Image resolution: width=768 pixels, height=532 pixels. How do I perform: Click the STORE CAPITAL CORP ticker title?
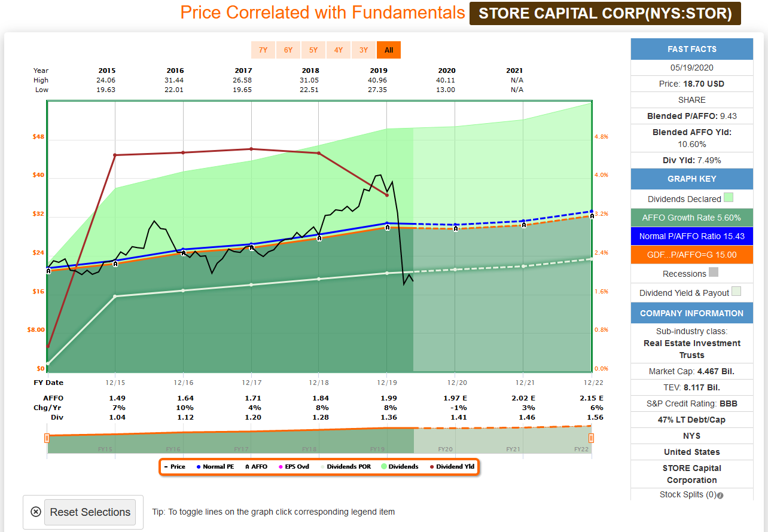tap(605, 13)
